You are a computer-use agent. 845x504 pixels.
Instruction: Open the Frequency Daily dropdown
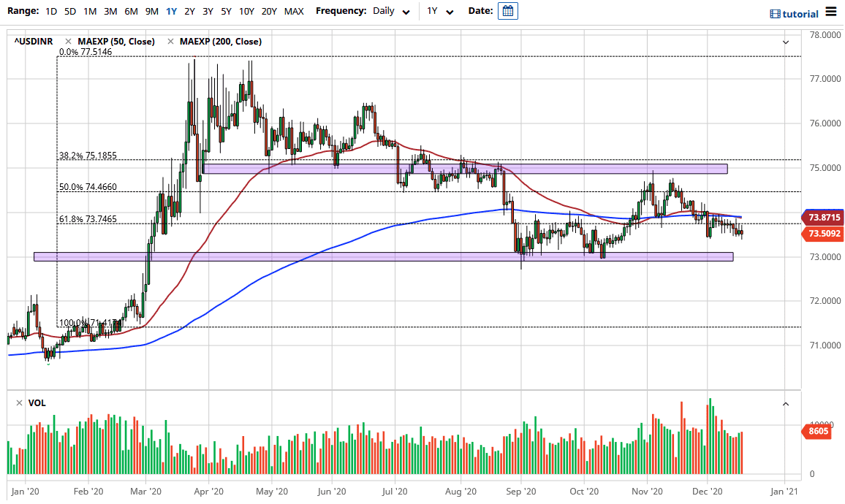pyautogui.click(x=384, y=11)
